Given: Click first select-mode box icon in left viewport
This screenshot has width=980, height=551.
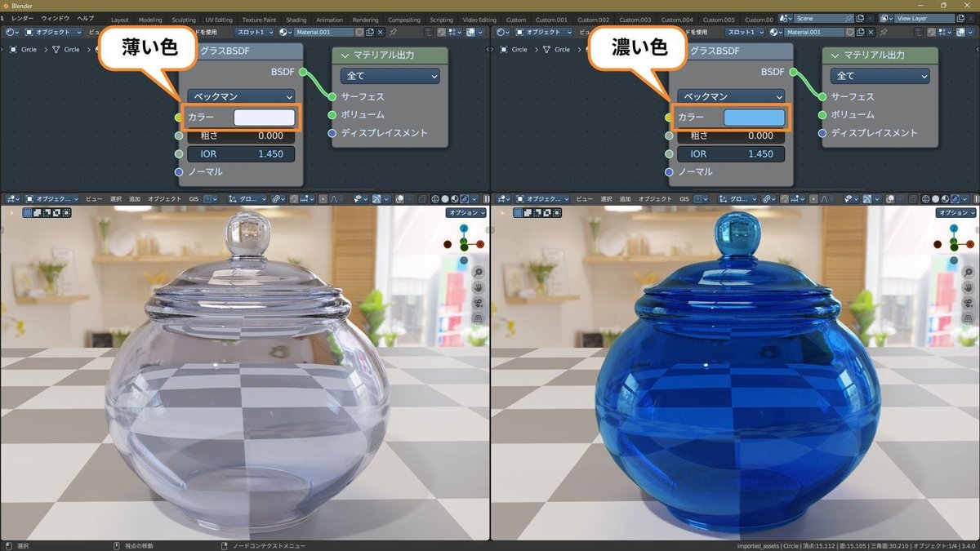Looking at the screenshot, I should coord(28,212).
